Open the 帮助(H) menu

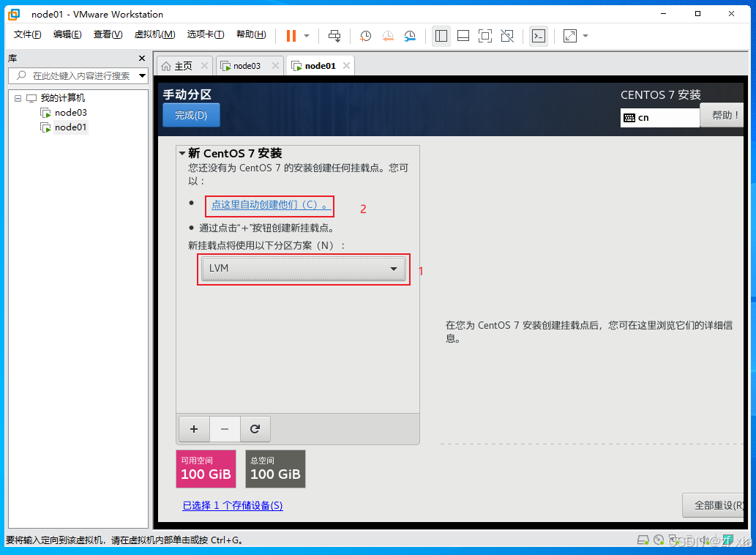[251, 34]
